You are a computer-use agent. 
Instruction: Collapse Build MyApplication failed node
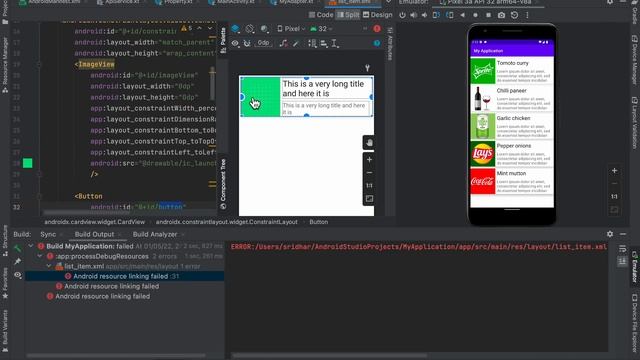tap(31, 246)
